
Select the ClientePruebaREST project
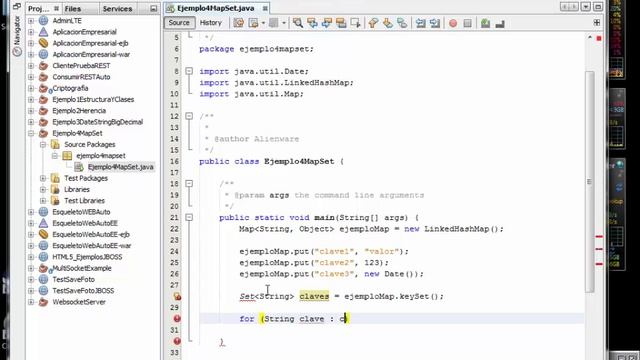click(81, 65)
